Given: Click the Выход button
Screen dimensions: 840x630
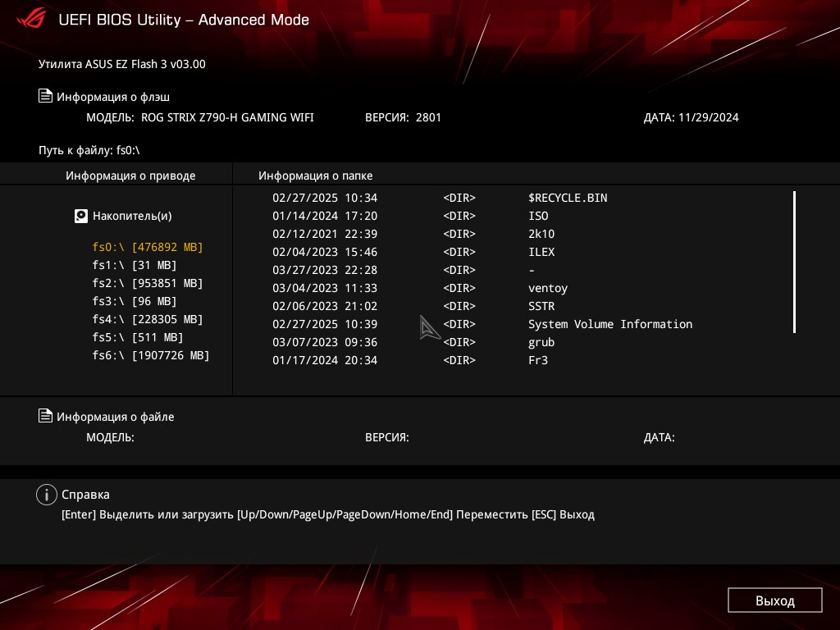Looking at the screenshot, I should pyautogui.click(x=774, y=600).
